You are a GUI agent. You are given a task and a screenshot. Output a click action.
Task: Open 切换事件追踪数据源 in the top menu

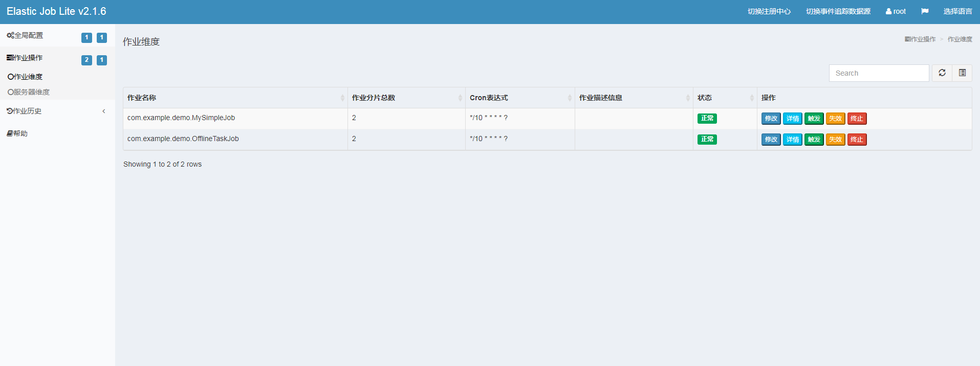click(x=838, y=11)
